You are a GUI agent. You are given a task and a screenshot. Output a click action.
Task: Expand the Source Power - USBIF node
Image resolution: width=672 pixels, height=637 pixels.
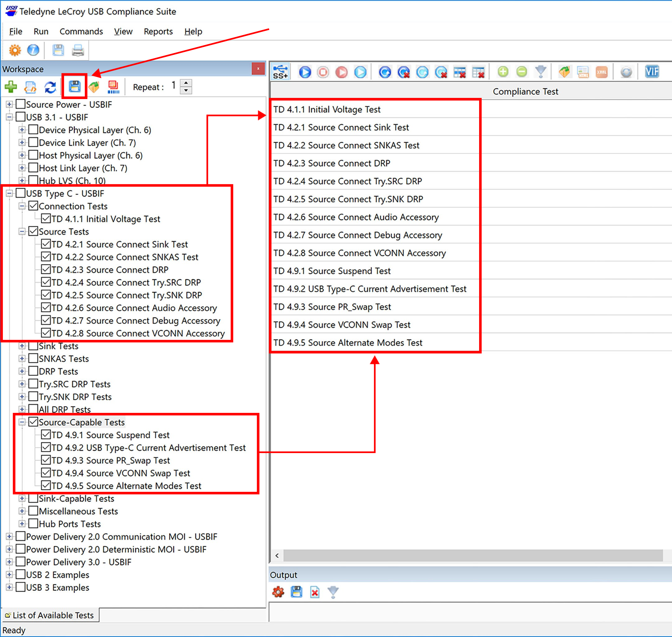[x=10, y=104]
